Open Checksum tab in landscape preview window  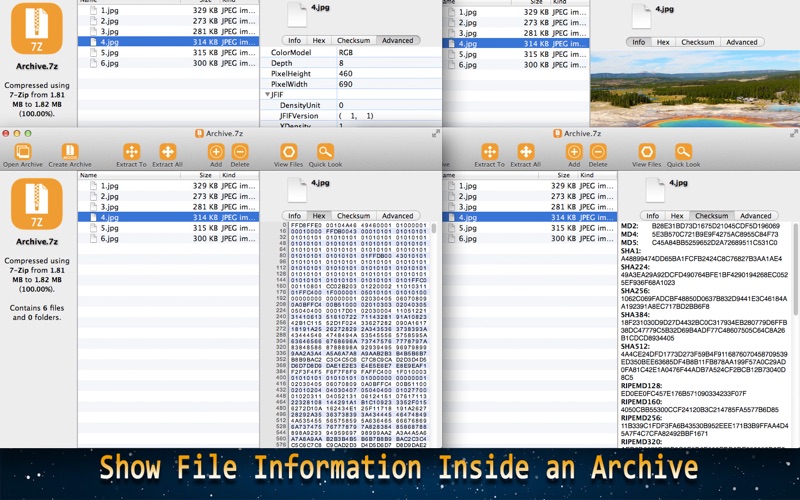(x=698, y=42)
